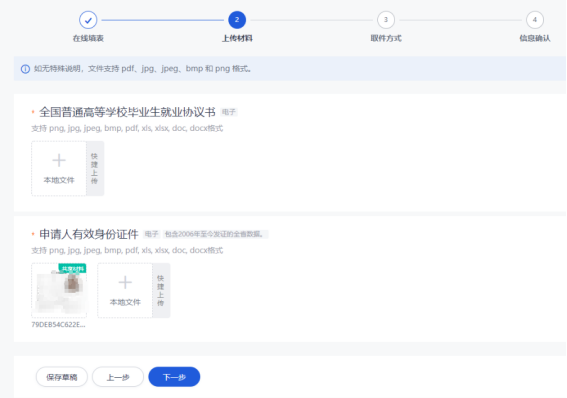567x398 pixels.
Task: Click the 上一步 button
Action: click(x=118, y=377)
